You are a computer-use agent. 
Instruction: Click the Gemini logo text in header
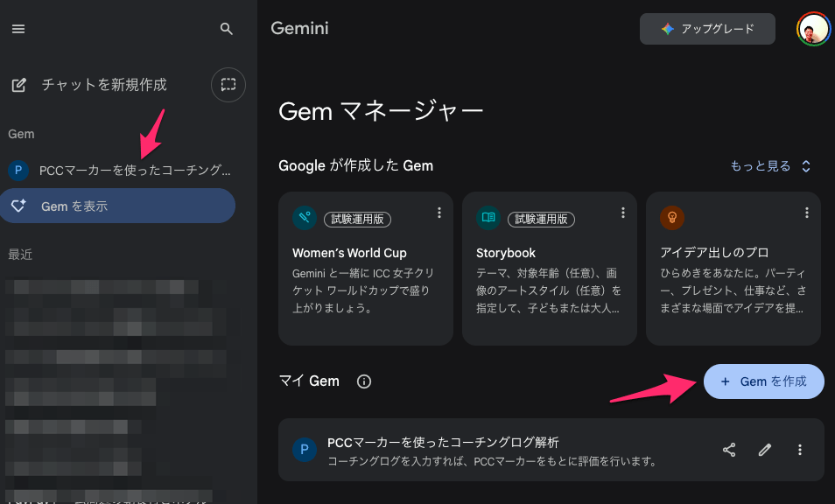coord(299,28)
